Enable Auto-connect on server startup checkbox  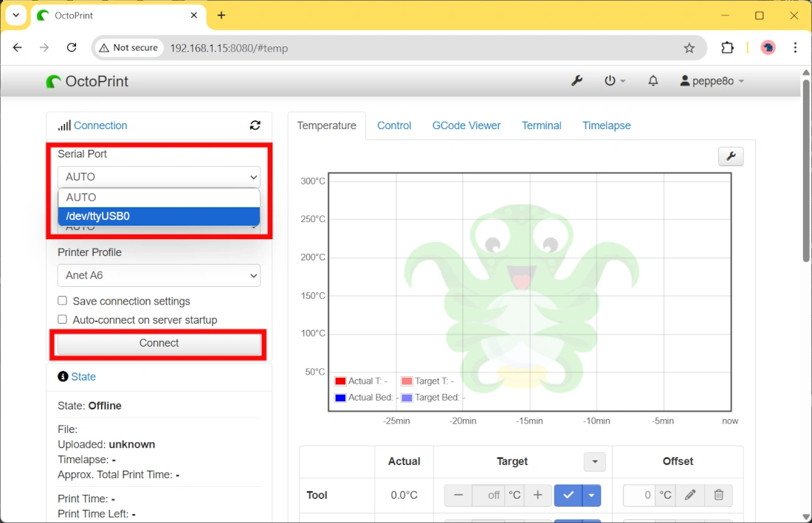pyautogui.click(x=62, y=319)
